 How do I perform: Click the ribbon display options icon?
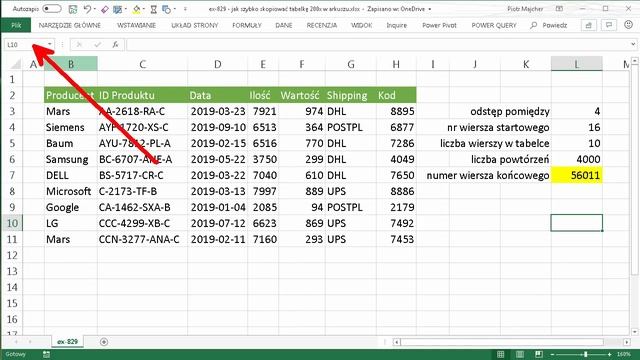(x=560, y=9)
